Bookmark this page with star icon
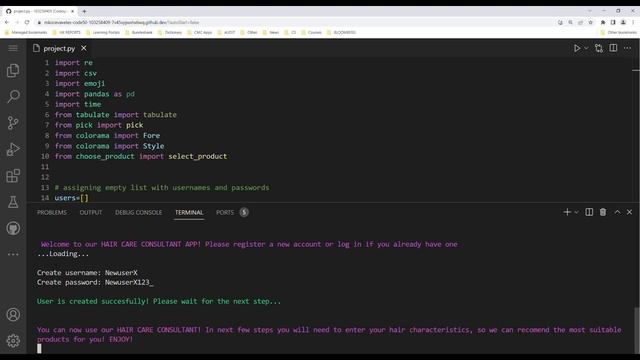The width and height of the screenshot is (640, 360). [x=591, y=22]
